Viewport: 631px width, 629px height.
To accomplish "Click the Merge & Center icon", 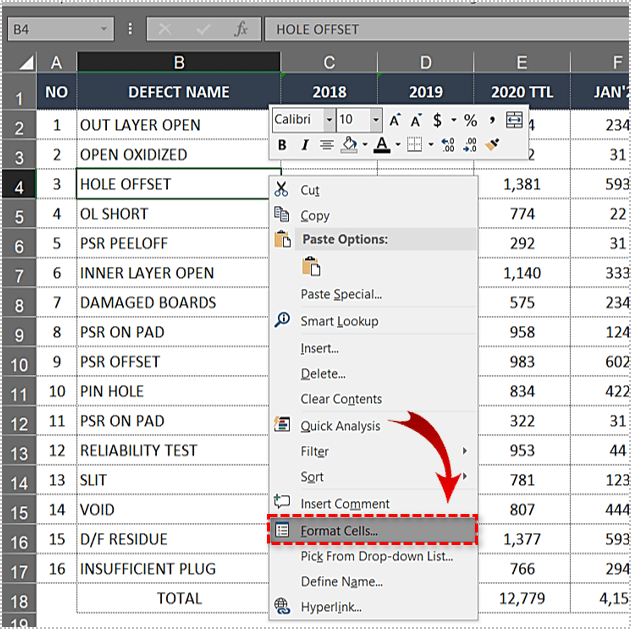I will [x=515, y=120].
